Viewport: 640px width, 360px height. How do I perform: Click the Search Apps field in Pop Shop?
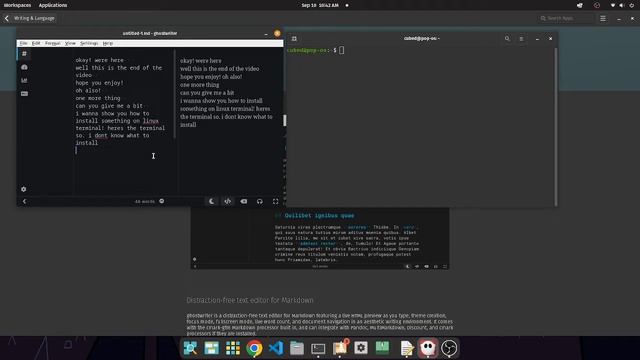pyautogui.click(x=566, y=18)
